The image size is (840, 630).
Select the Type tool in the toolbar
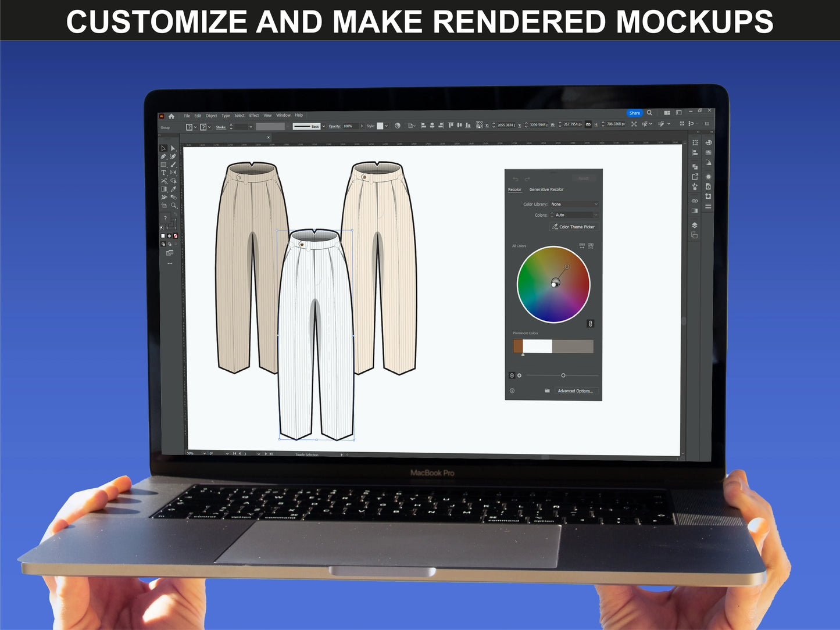(x=164, y=173)
